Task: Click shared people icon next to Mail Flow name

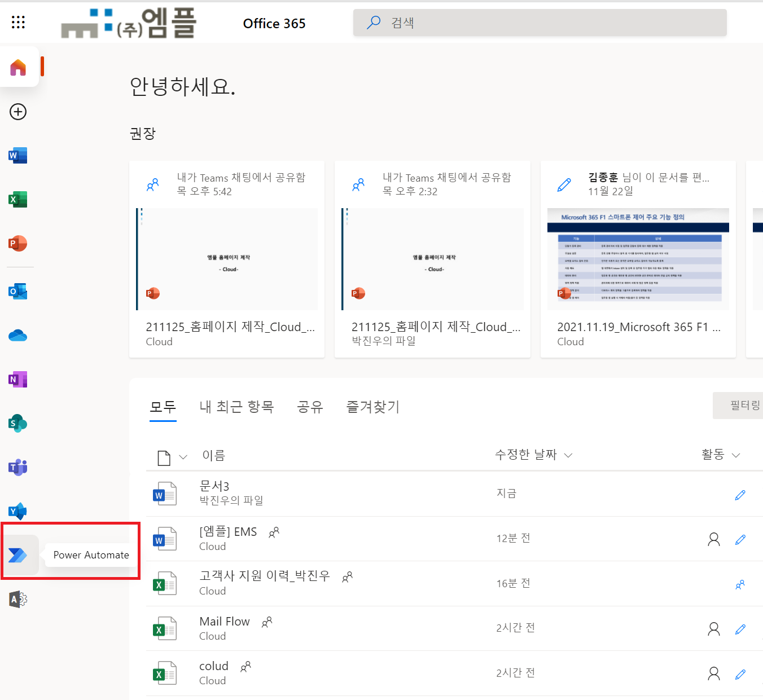Action: [x=267, y=622]
